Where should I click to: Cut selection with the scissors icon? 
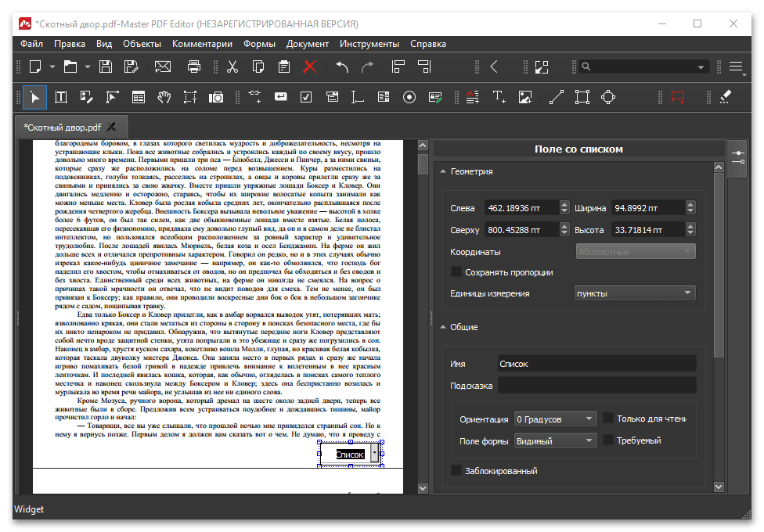point(232,66)
